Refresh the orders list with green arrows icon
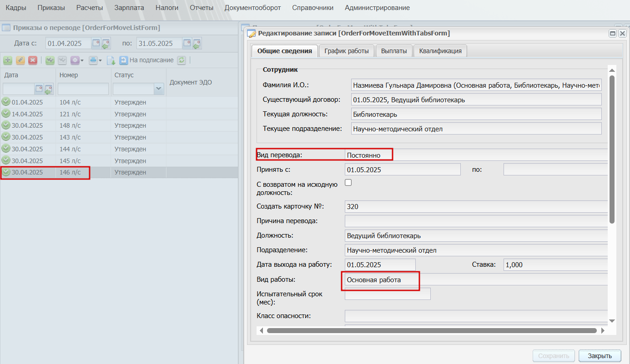The width and height of the screenshot is (630, 364). 181,60
